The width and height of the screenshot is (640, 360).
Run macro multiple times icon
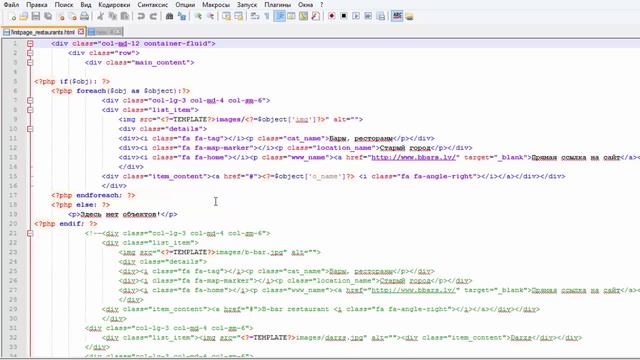coord(368,16)
